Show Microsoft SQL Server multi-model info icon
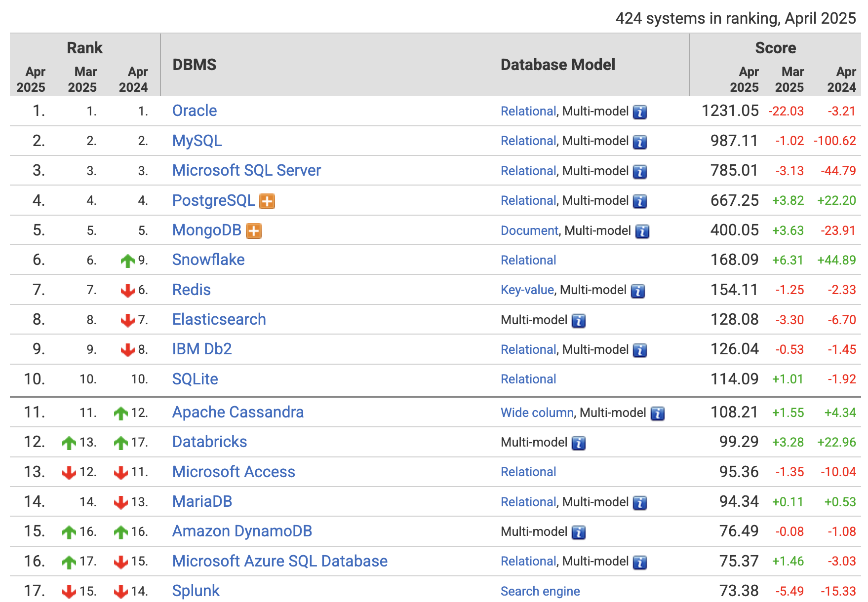 coord(640,172)
